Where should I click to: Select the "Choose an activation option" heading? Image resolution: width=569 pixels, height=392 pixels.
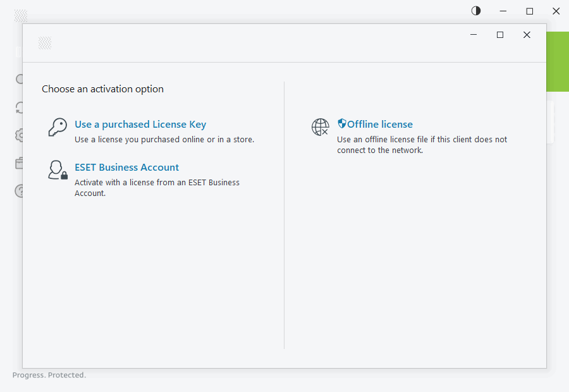tap(102, 89)
